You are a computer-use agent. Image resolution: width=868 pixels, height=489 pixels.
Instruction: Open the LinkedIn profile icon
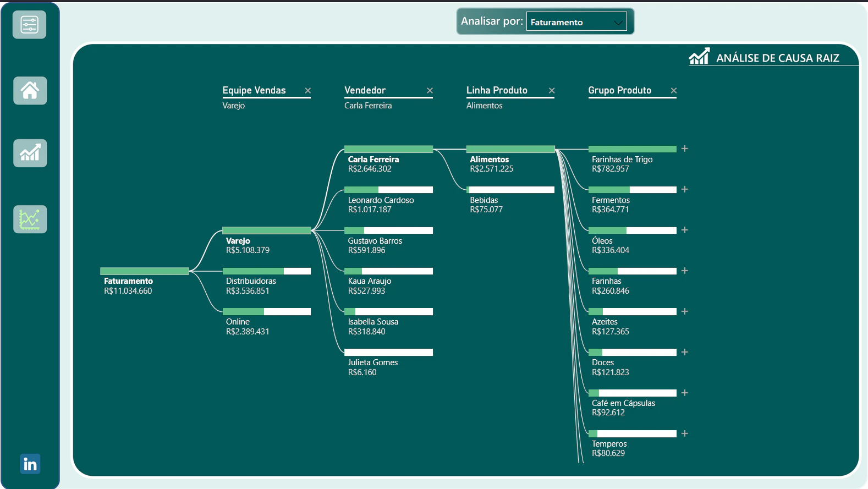point(30,464)
